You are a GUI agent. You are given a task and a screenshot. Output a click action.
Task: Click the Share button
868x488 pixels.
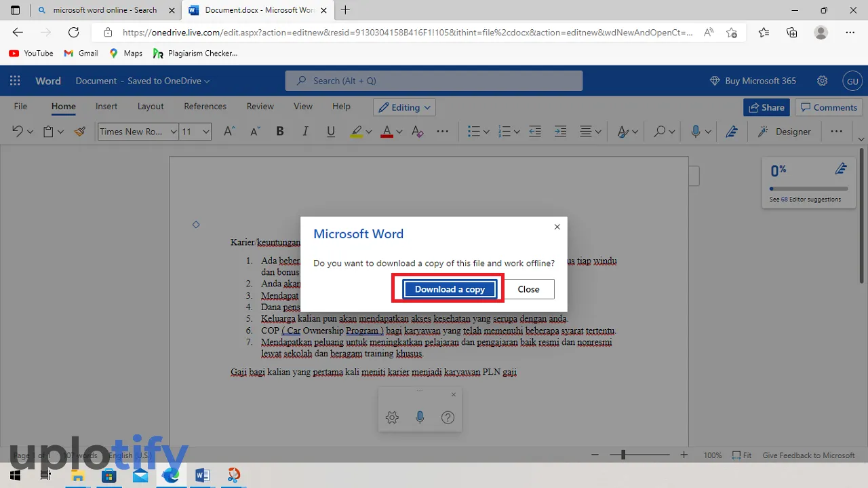(766, 107)
